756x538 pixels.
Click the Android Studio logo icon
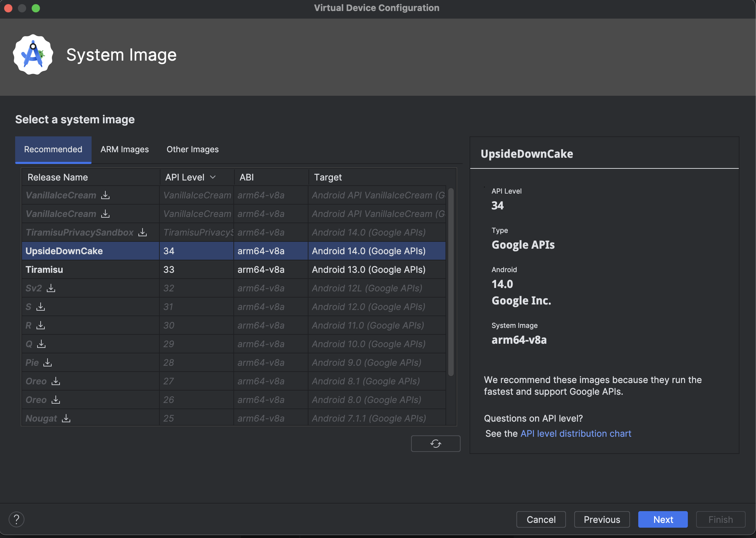pyautogui.click(x=33, y=54)
